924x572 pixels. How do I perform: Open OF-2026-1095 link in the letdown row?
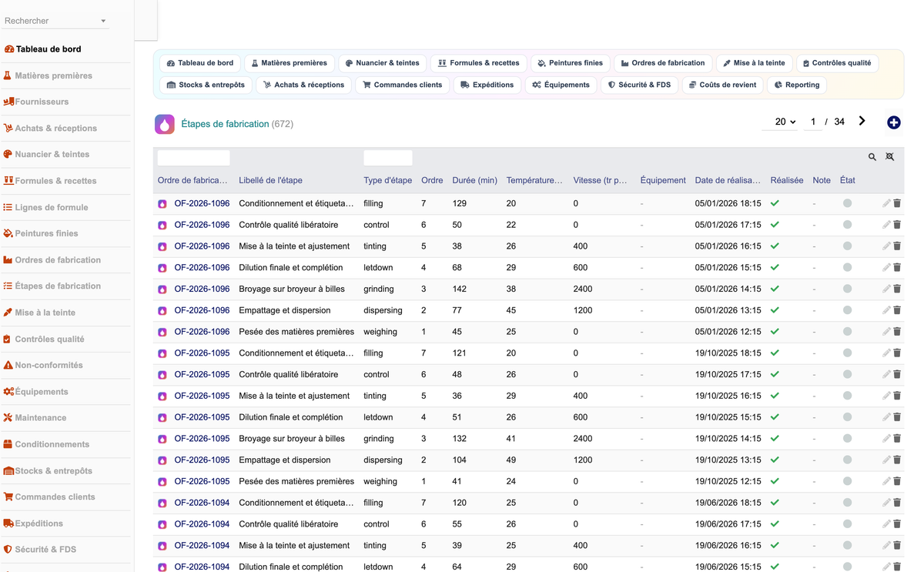[x=202, y=417]
